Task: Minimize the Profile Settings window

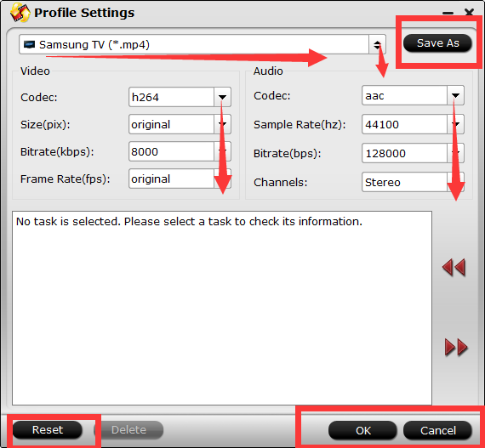Action: click(x=448, y=13)
